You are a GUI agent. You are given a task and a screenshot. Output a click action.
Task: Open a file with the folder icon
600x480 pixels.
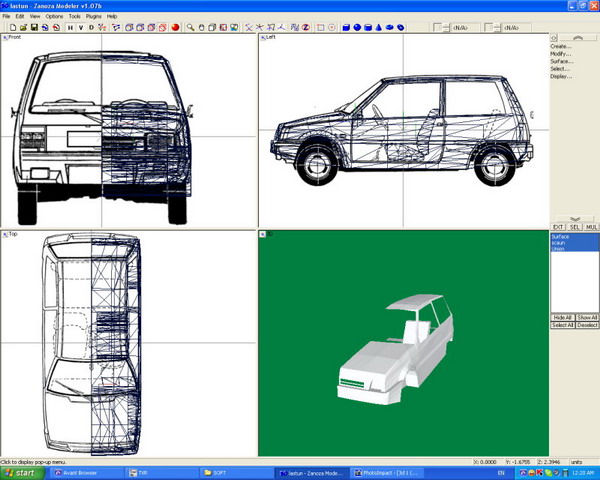click(x=23, y=28)
